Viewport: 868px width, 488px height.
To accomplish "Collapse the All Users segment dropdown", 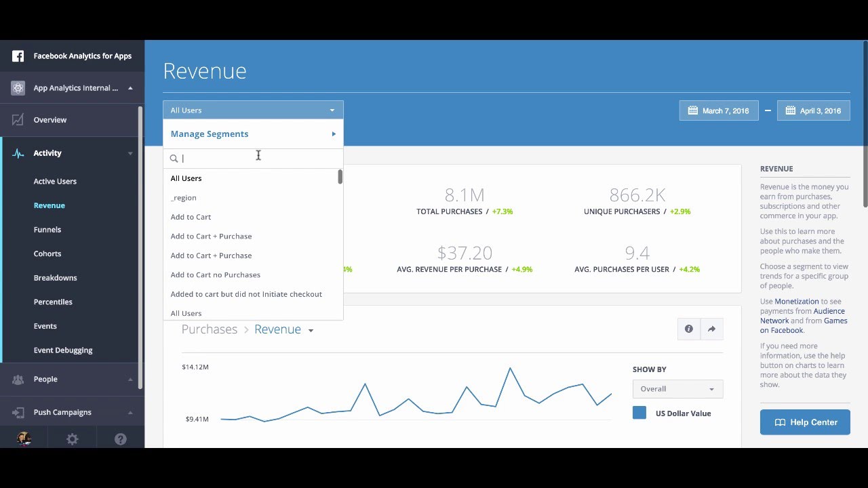I will tap(253, 110).
